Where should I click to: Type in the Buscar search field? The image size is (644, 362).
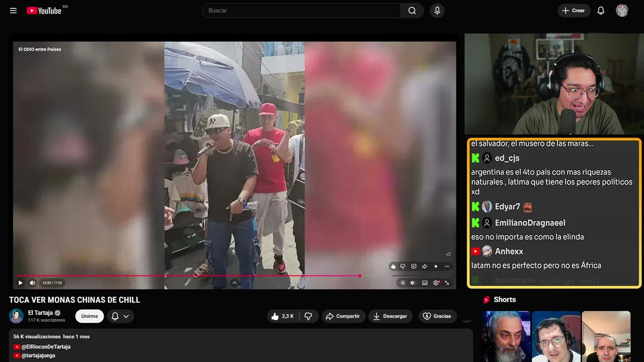(301, 11)
